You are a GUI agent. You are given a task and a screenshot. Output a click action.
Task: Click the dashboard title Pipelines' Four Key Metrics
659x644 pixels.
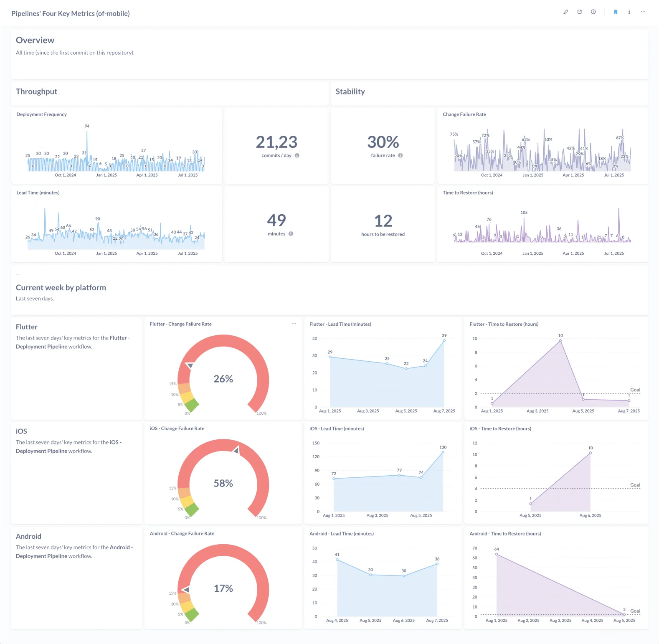click(x=70, y=13)
